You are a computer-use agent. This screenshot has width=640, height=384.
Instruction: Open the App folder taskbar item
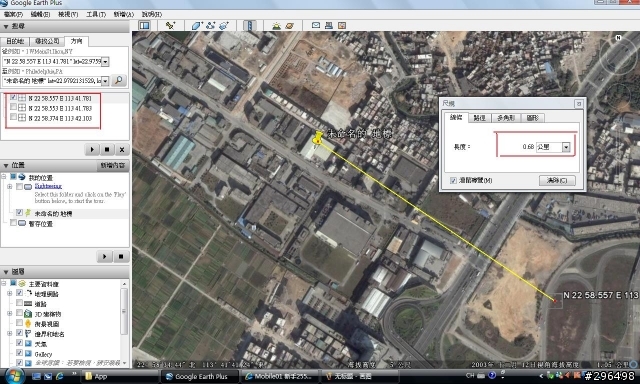pos(119,376)
